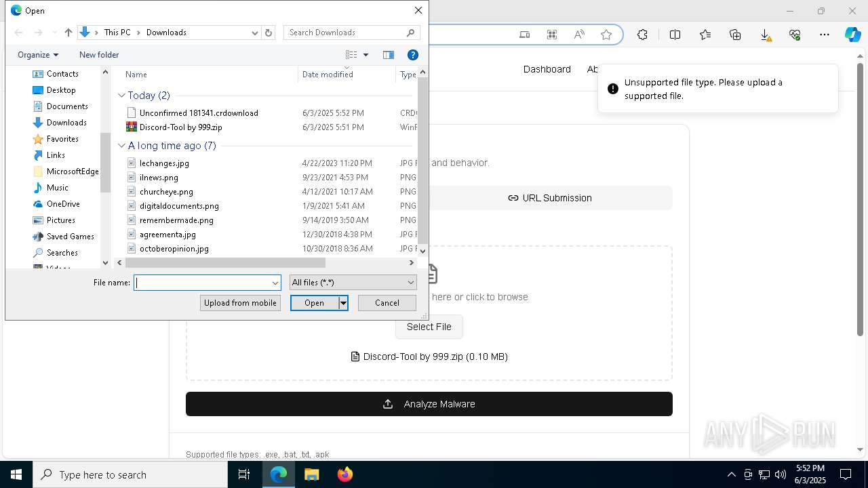Screen dimensions: 868x488
Task: Open Task View on taskbar
Action: 244,474
